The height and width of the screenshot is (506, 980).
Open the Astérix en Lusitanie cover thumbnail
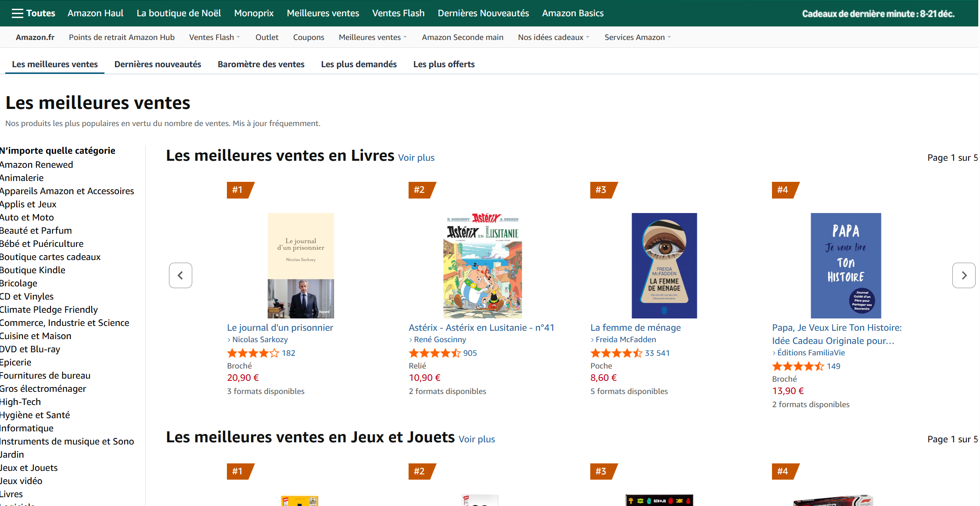tap(482, 266)
